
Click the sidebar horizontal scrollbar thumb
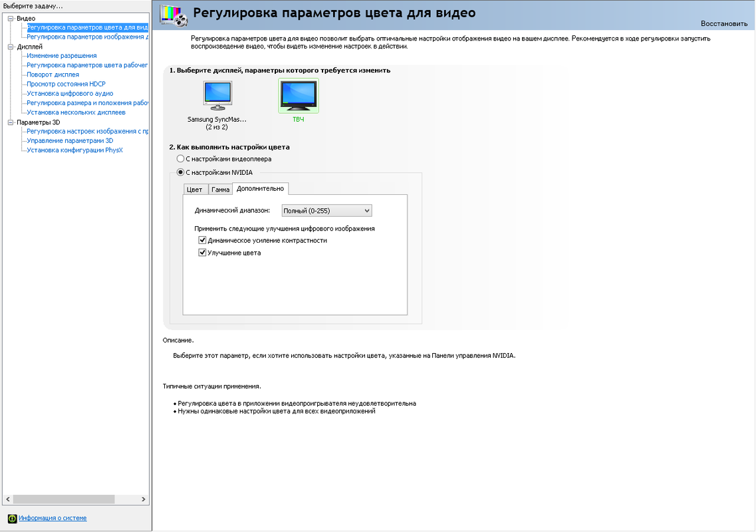coord(64,499)
